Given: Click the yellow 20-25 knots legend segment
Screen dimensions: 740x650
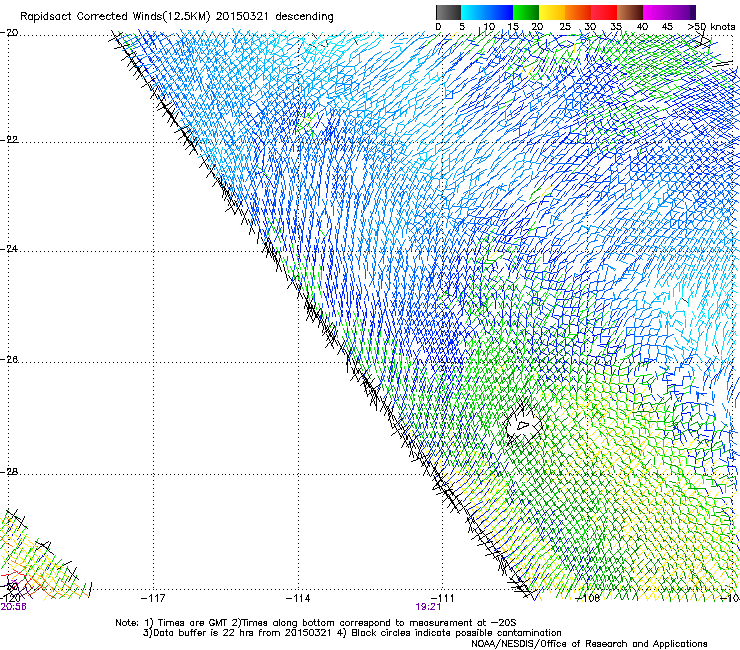Looking at the screenshot, I should pyautogui.click(x=552, y=12).
